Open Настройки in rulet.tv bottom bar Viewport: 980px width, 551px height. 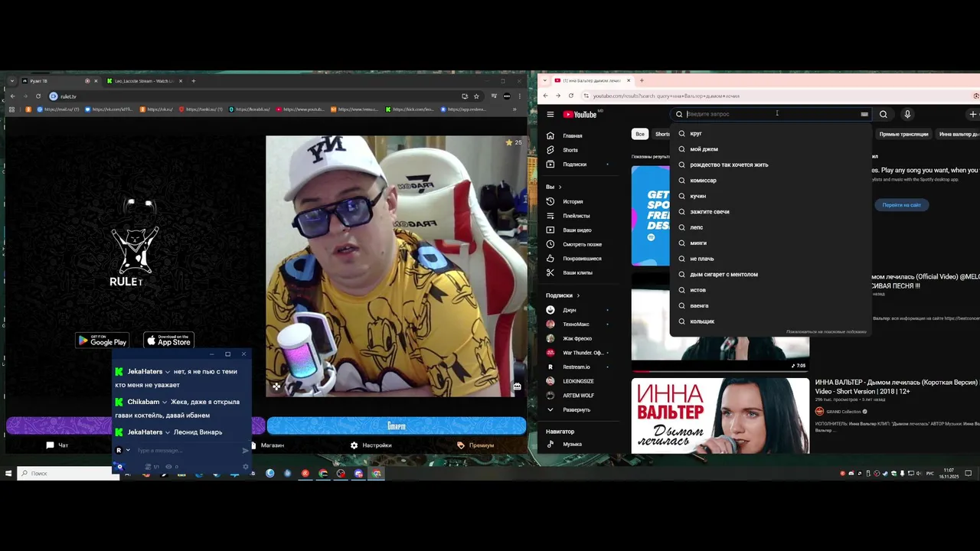tap(371, 445)
